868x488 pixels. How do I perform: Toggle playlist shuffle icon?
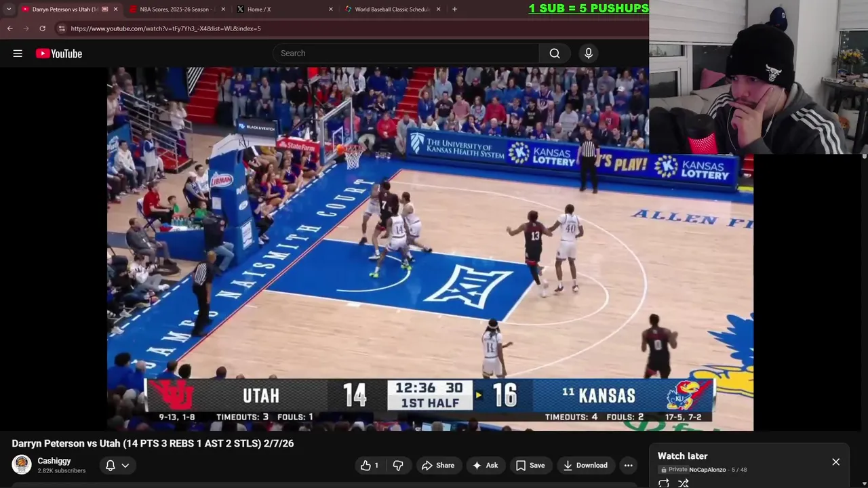coord(684,483)
